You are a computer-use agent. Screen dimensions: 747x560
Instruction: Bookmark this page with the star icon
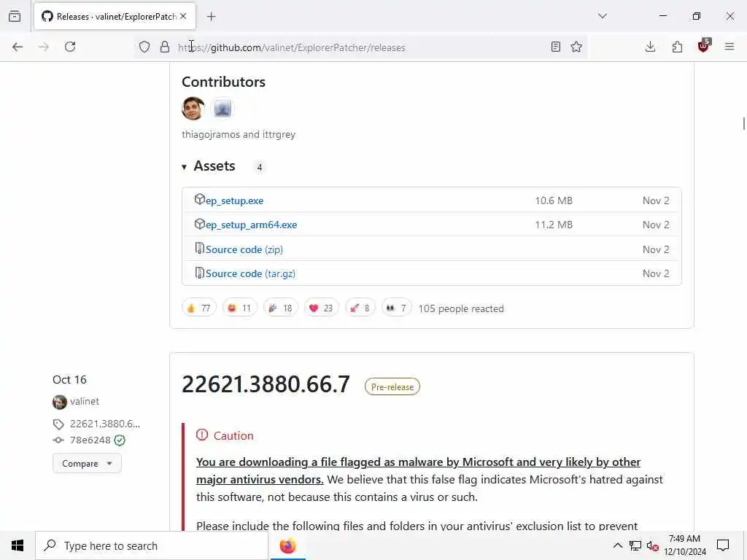point(576,47)
